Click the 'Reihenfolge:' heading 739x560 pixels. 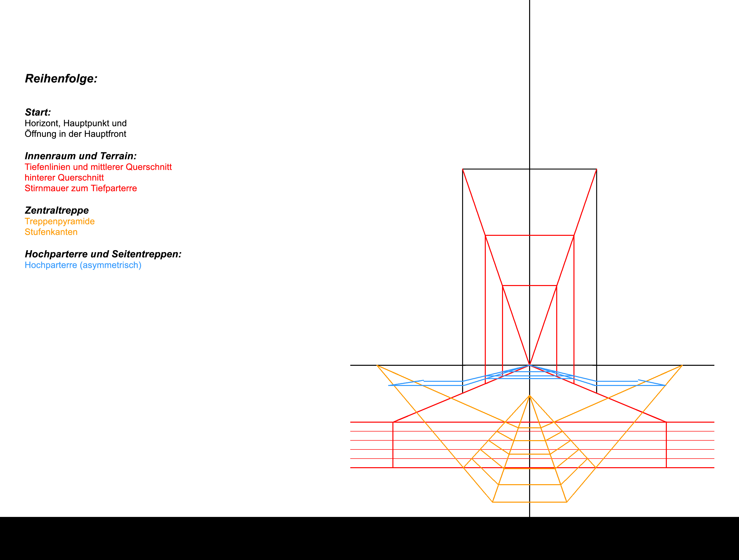(x=61, y=79)
